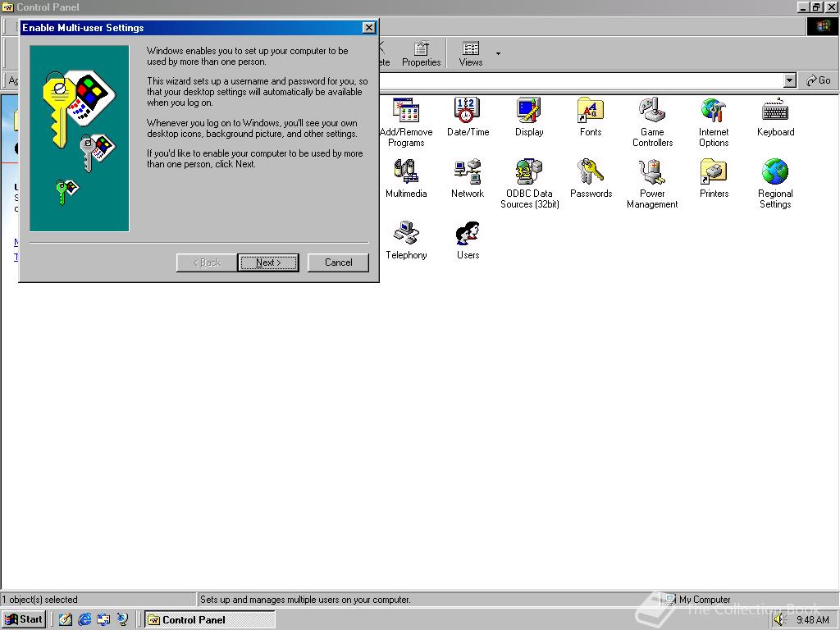Click the 9:48 AM system clock
This screenshot has height=630, width=840.
[x=812, y=620]
